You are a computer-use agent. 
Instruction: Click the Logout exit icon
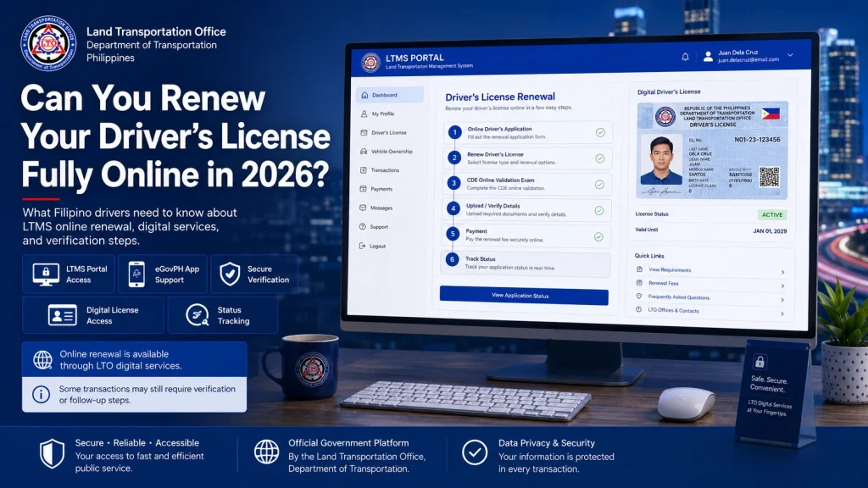pos(362,247)
